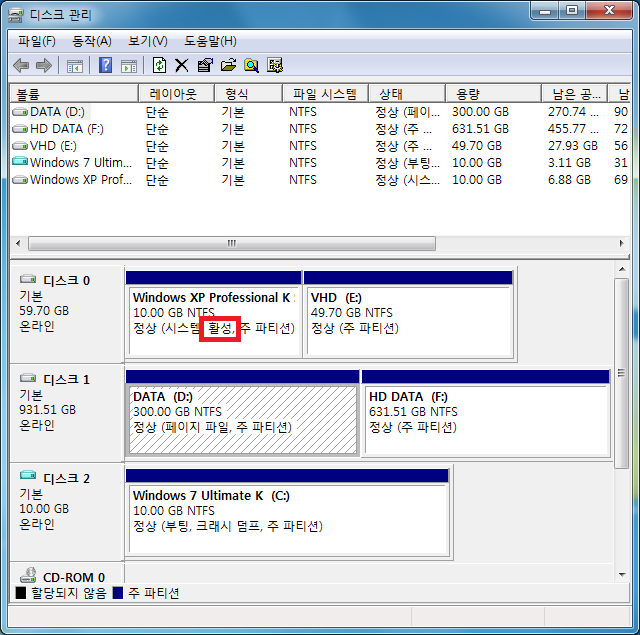Select the CD-ROM 0 label
The image size is (640, 635).
coord(74,577)
